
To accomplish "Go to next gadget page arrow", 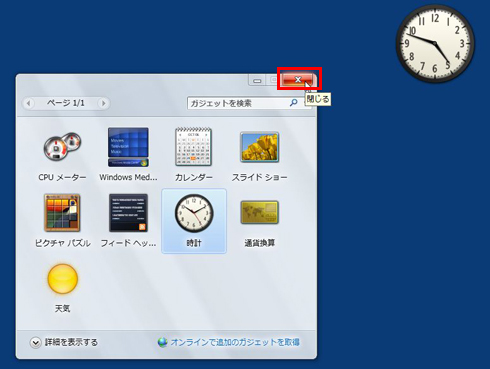I will tap(103, 103).
